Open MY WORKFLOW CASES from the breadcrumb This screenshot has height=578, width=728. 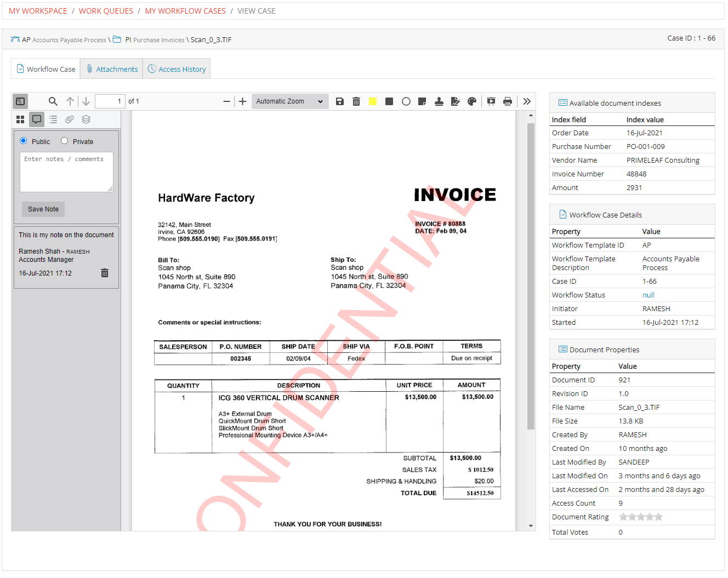click(185, 11)
